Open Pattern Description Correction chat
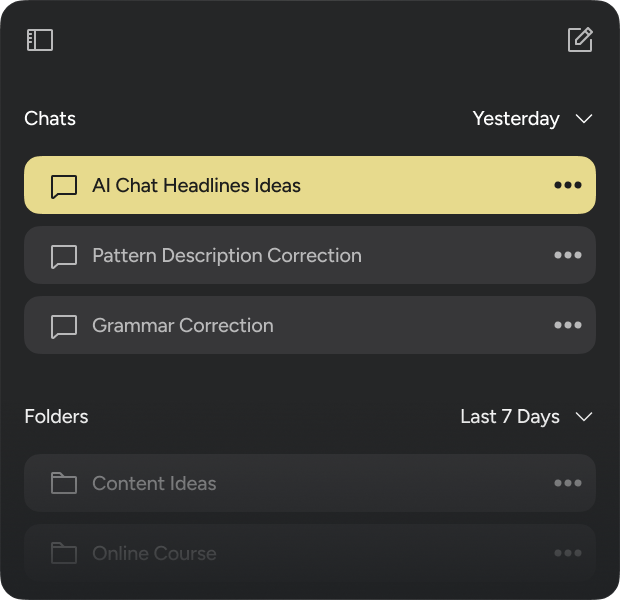620x600 pixels. click(x=227, y=255)
